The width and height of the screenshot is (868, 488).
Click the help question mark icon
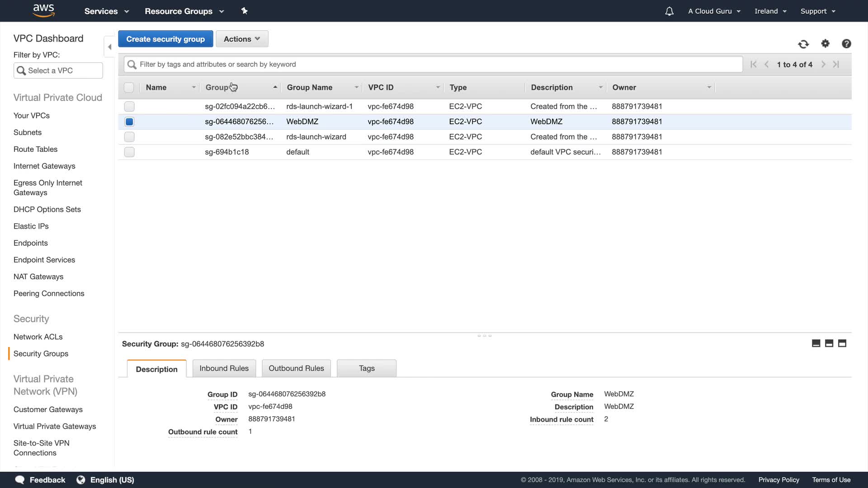[x=846, y=43]
